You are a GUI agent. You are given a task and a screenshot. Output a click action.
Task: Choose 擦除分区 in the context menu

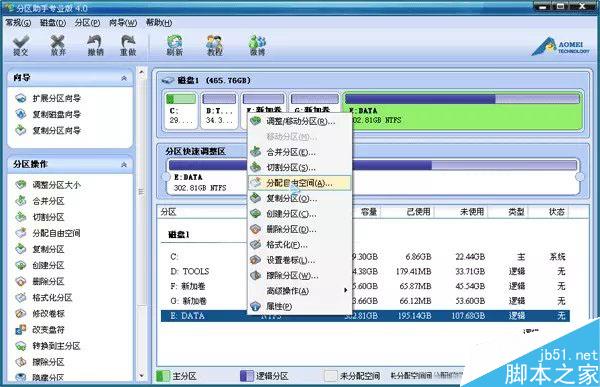pos(299,276)
